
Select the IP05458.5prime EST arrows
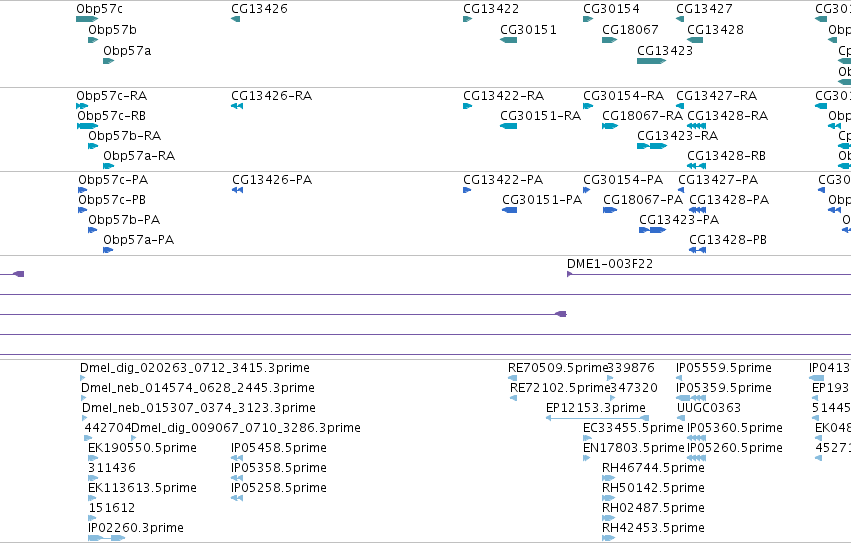[x=237, y=458]
